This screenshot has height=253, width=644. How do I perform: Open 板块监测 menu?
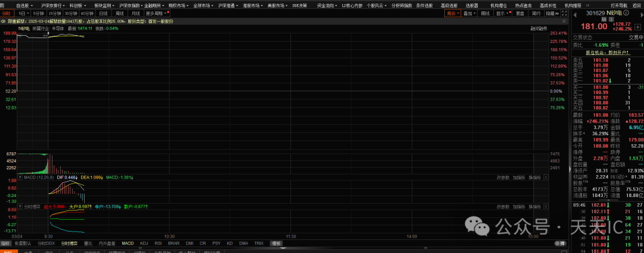(104, 6)
